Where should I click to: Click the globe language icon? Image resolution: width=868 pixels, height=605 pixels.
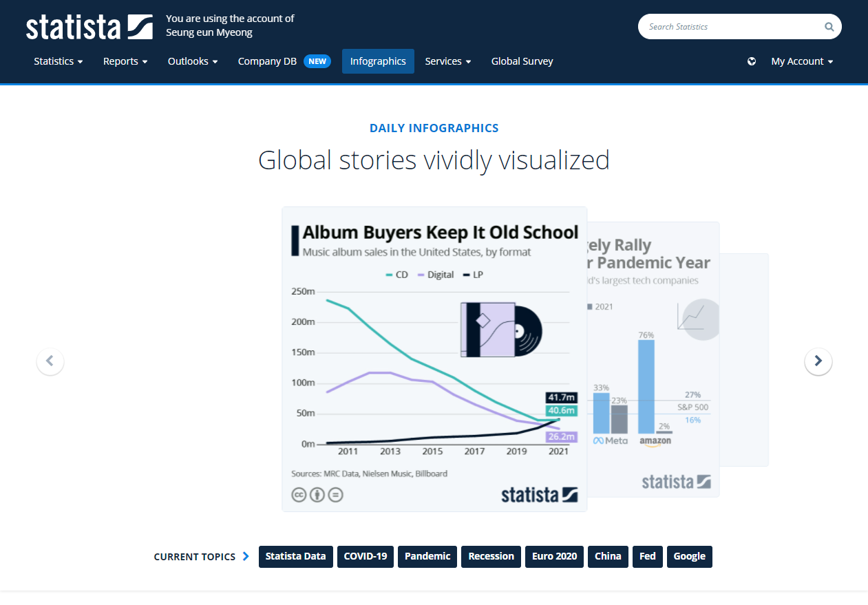(752, 61)
